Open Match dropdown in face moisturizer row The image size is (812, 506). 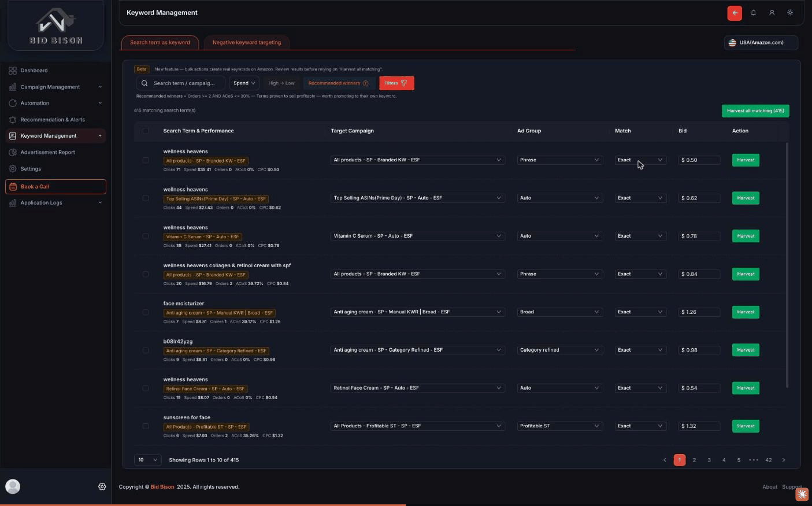pos(640,312)
